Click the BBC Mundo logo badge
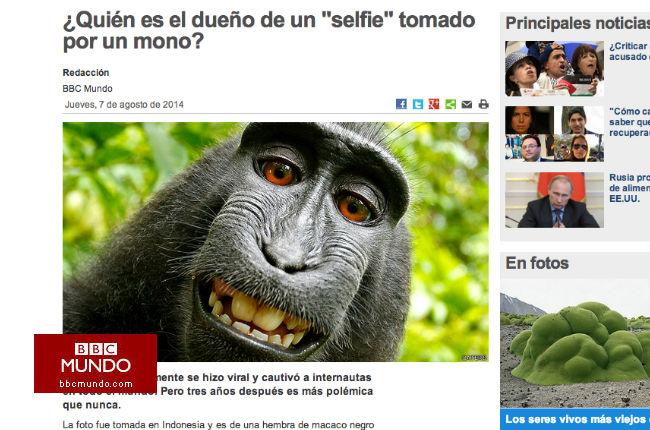The image size is (650, 430). 95,363
